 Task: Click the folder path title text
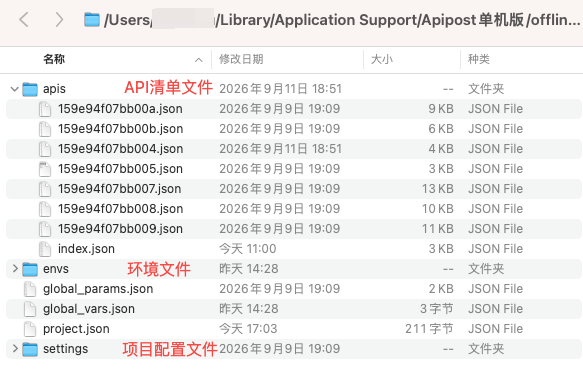(x=342, y=20)
